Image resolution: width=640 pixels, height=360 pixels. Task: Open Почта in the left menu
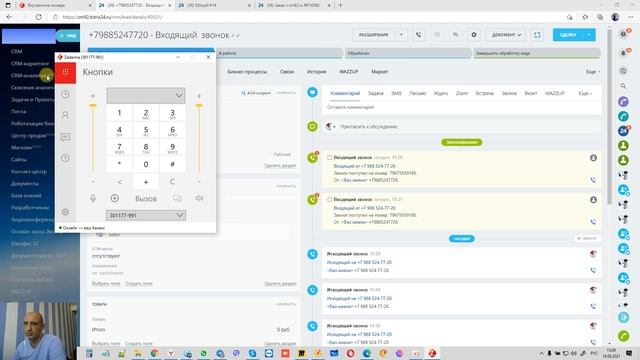pyautogui.click(x=19, y=111)
